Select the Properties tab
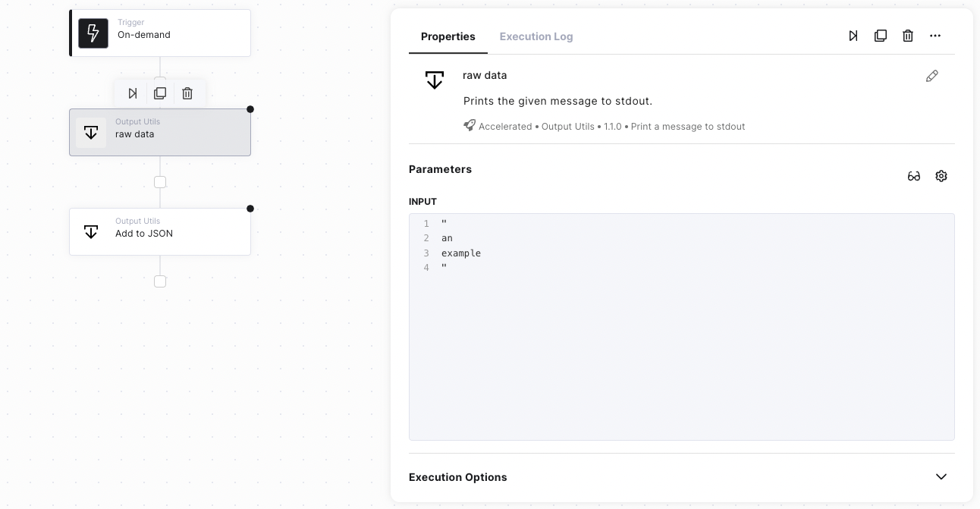 pos(448,36)
